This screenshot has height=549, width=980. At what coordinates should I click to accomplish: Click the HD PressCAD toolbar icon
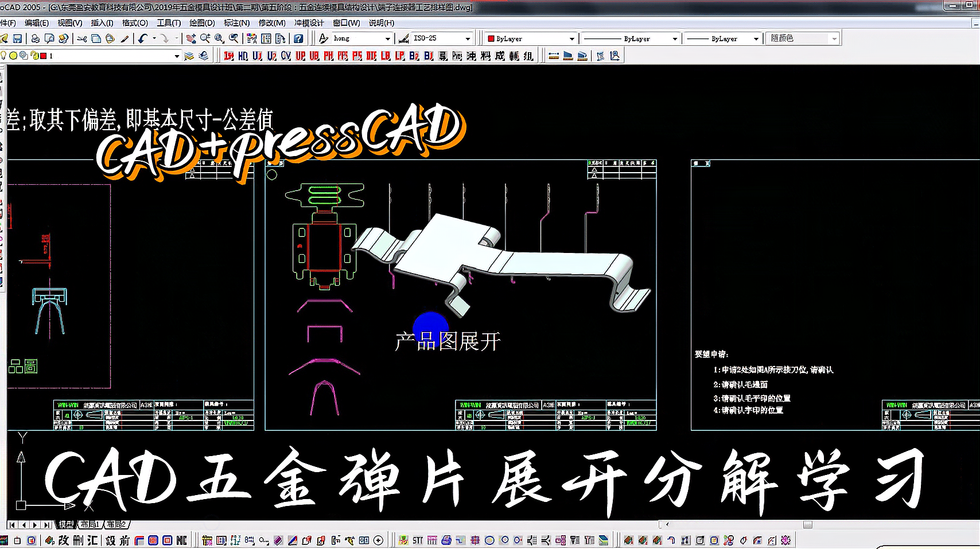(x=243, y=56)
